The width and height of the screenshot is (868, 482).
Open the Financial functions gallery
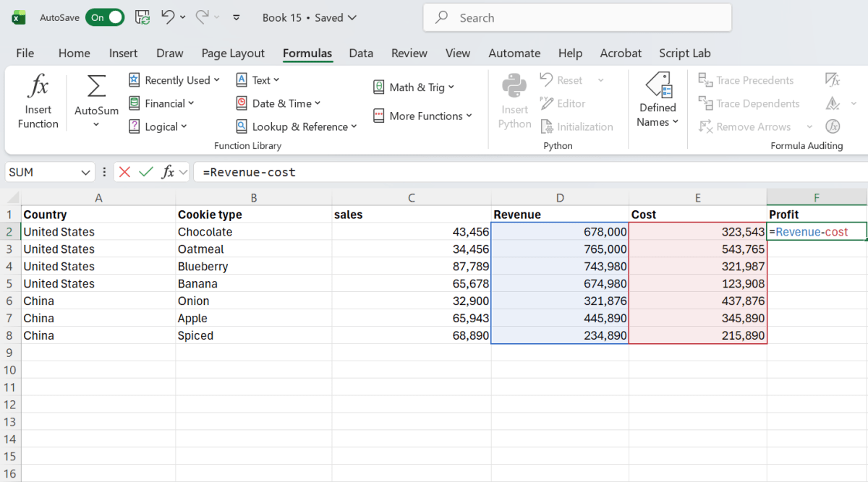[x=162, y=103]
